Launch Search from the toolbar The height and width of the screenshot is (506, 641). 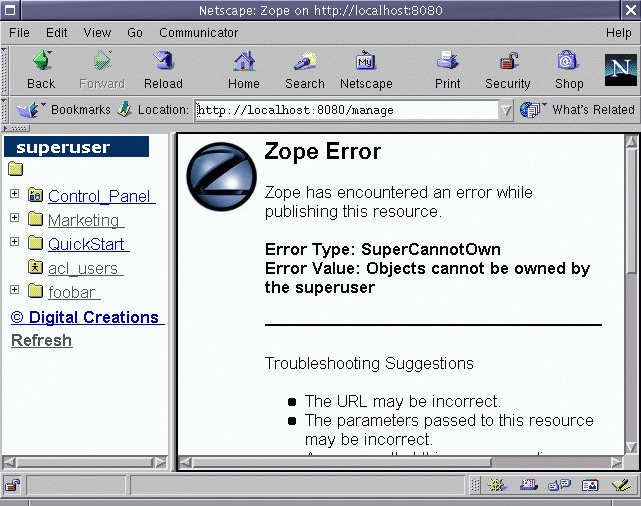(x=305, y=61)
